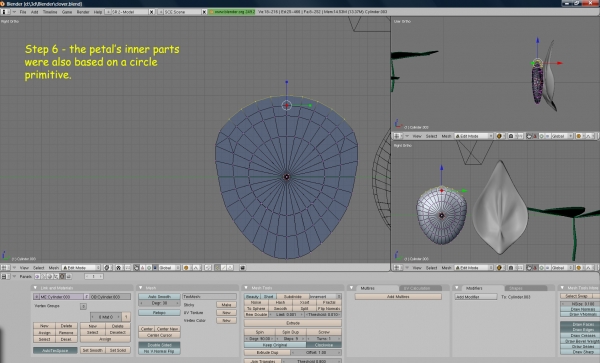600x363 pixels.
Task: Select the translate manipulator triangle icon
Action: pos(142,268)
